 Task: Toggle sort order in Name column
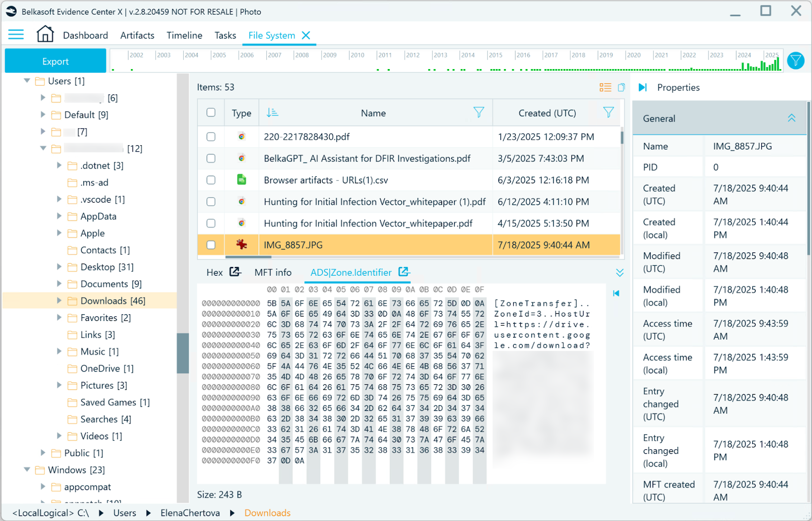[x=273, y=113]
